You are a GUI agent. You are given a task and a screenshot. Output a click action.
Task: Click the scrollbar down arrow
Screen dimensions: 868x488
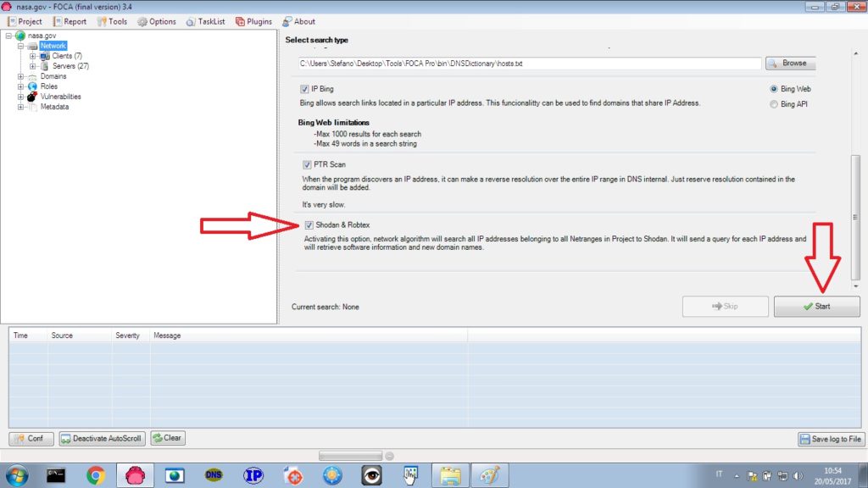(x=856, y=286)
